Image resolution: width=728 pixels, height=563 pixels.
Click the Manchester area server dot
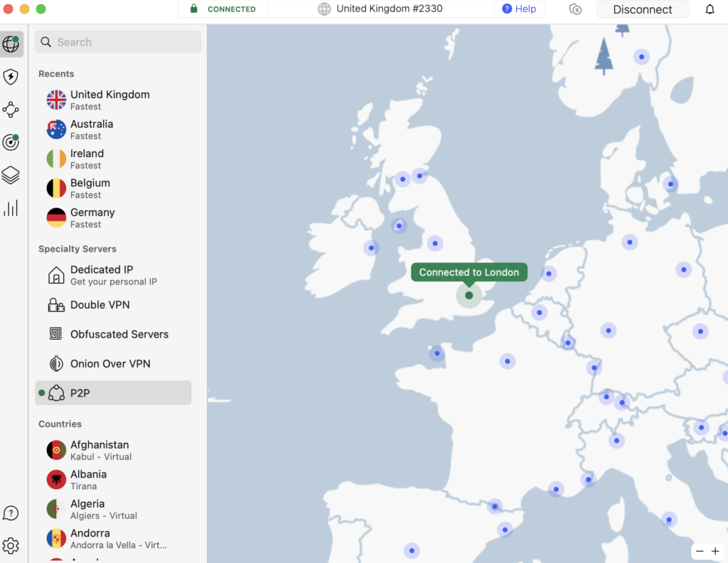tap(435, 243)
